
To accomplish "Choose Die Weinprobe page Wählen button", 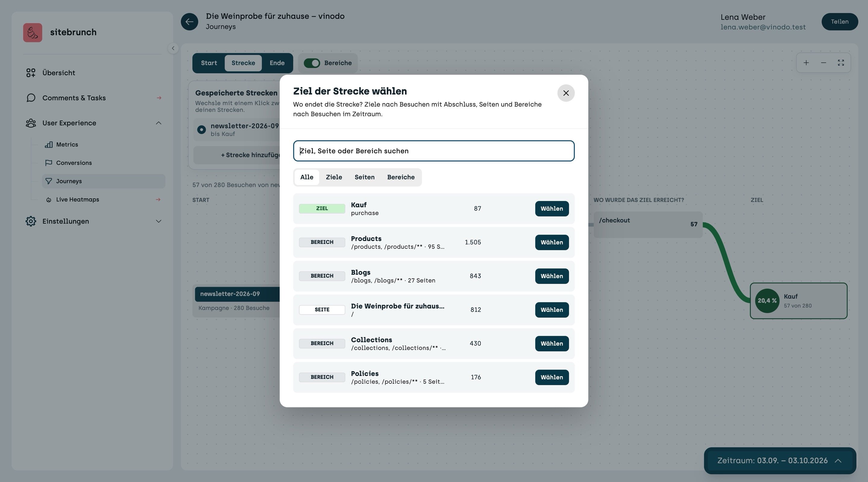I will point(552,310).
